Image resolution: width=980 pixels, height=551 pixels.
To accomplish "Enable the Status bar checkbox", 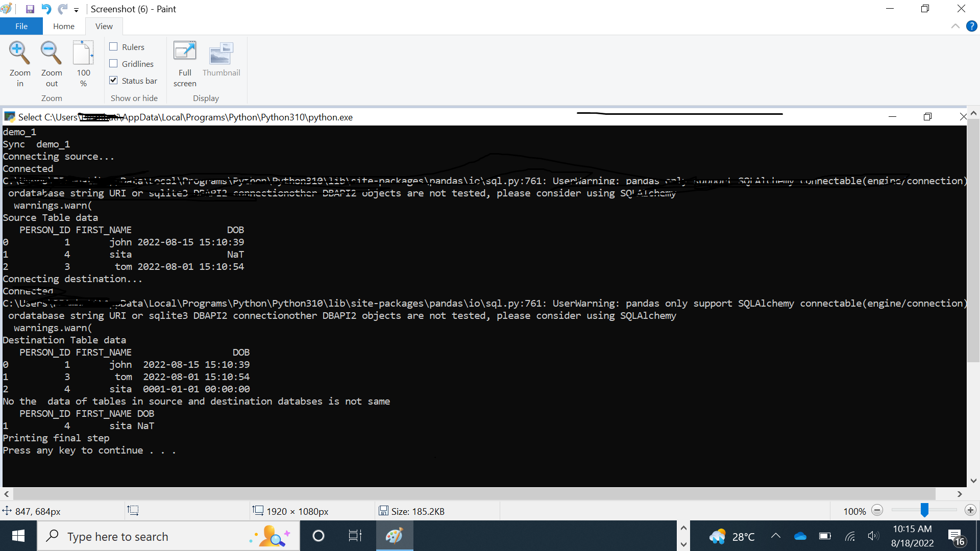I will 113,80.
